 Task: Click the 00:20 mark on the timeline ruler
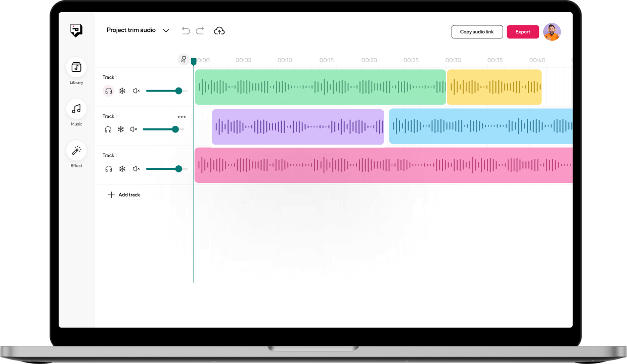[369, 60]
